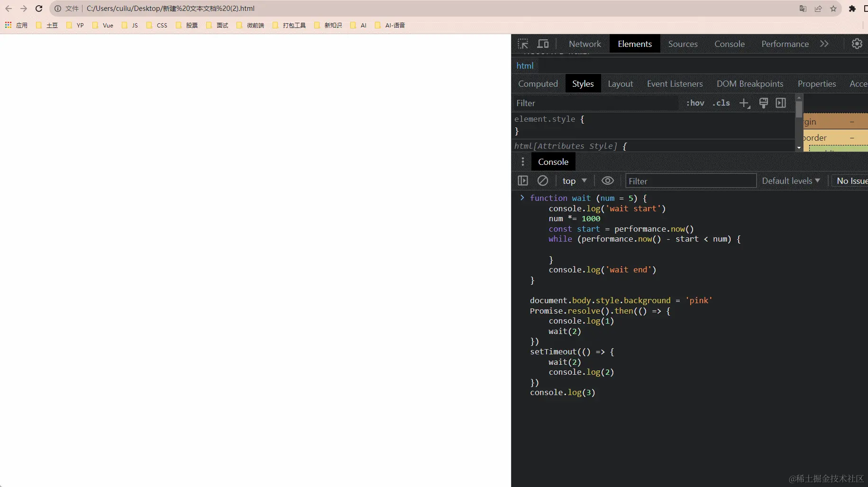868x487 pixels.
Task: Click the share page icon
Action: pos(818,9)
